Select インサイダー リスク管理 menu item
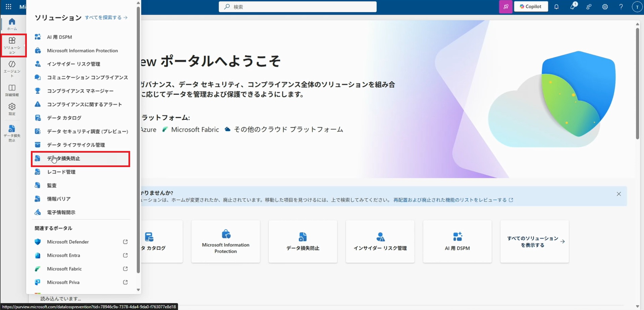The width and height of the screenshot is (644, 310). [73, 64]
